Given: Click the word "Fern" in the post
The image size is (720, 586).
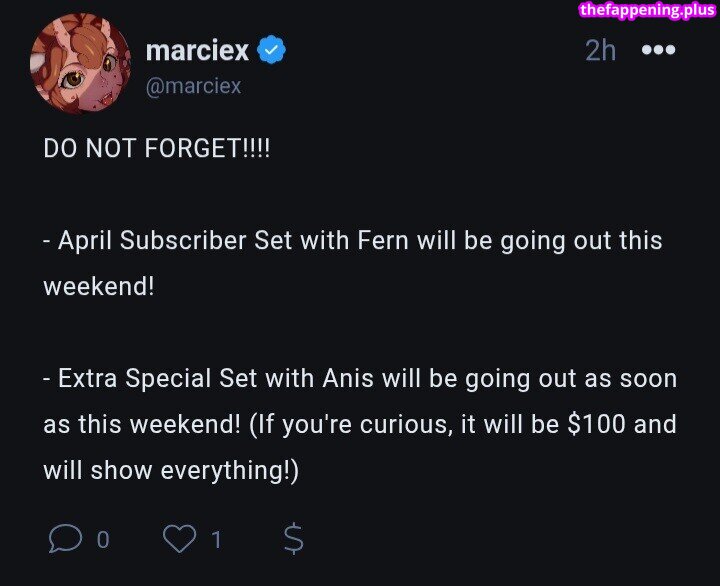Looking at the screenshot, I should [x=384, y=241].
